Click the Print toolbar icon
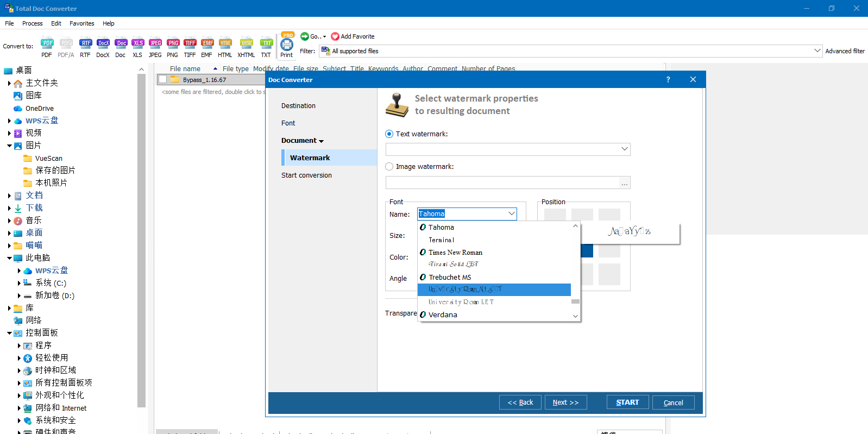 [x=287, y=45]
